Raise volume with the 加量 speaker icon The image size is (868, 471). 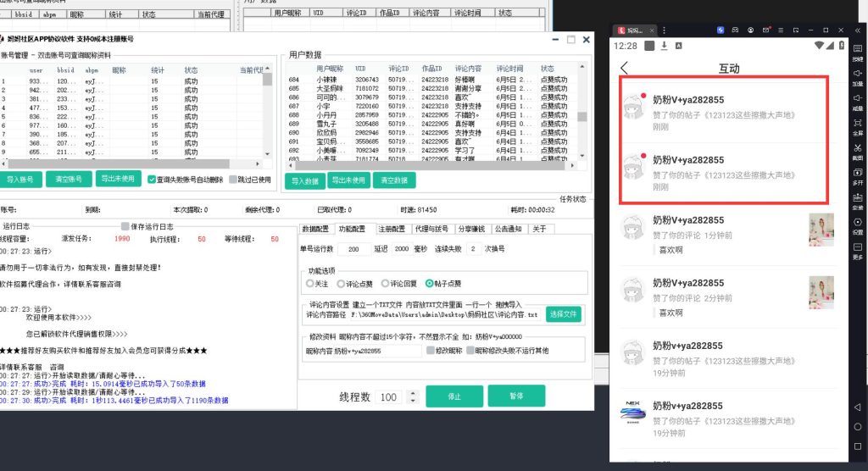(x=857, y=76)
